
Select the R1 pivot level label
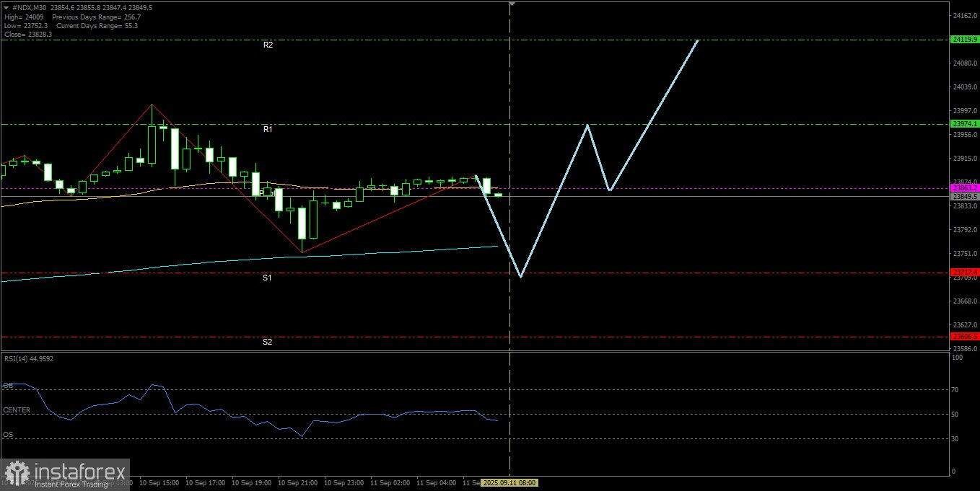[x=268, y=129]
